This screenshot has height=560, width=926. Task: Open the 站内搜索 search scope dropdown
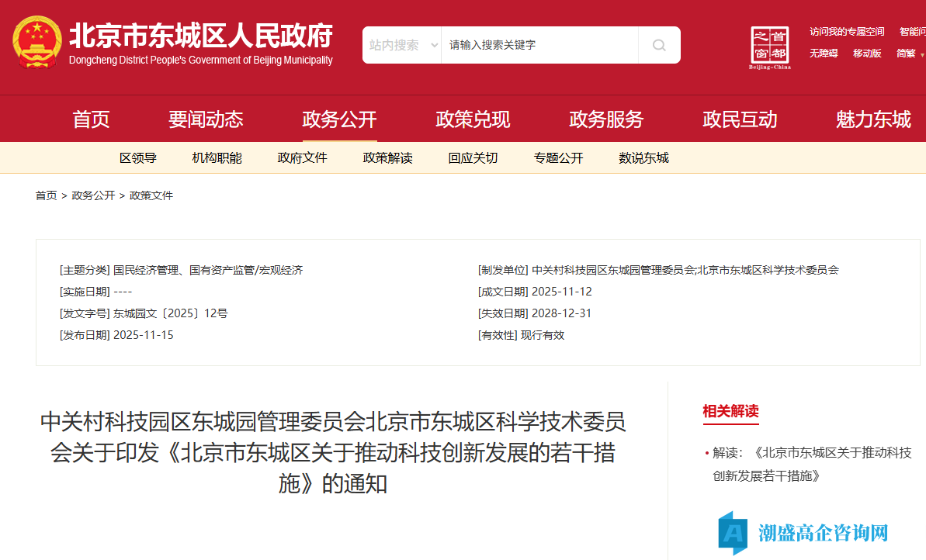point(401,44)
